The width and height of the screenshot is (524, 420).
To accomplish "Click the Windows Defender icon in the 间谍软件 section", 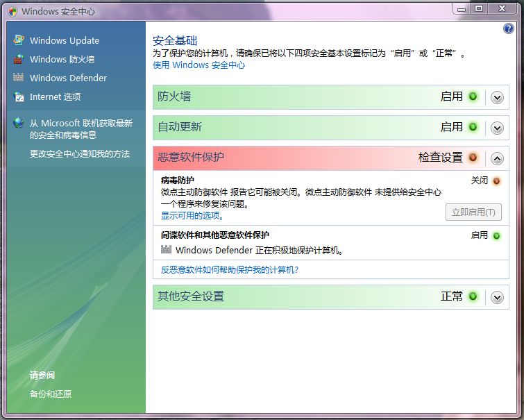I will [166, 249].
